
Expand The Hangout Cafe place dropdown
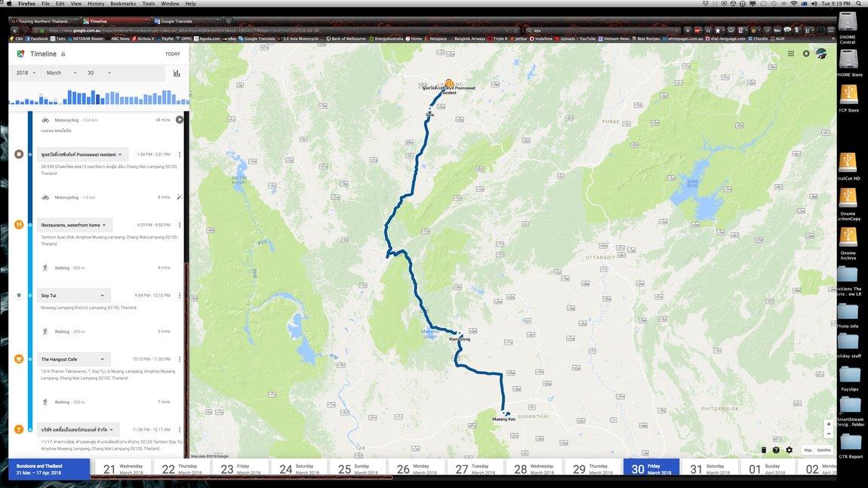pyautogui.click(x=74, y=359)
